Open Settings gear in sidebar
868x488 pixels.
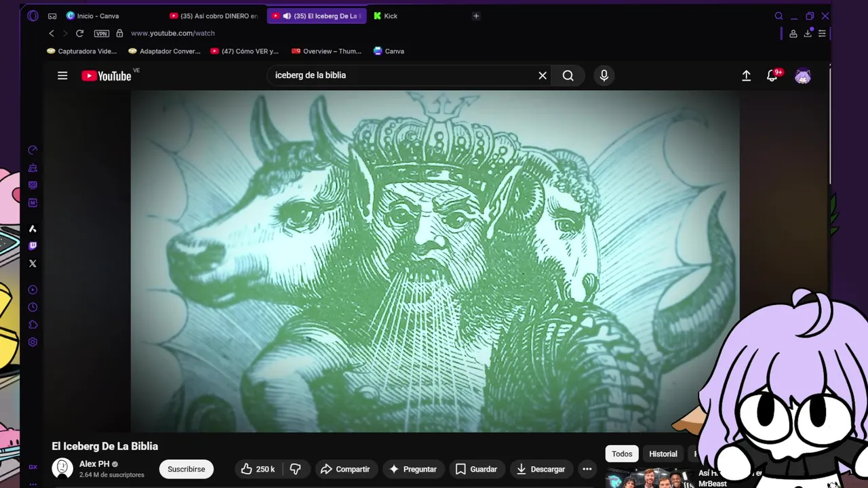pos(33,342)
